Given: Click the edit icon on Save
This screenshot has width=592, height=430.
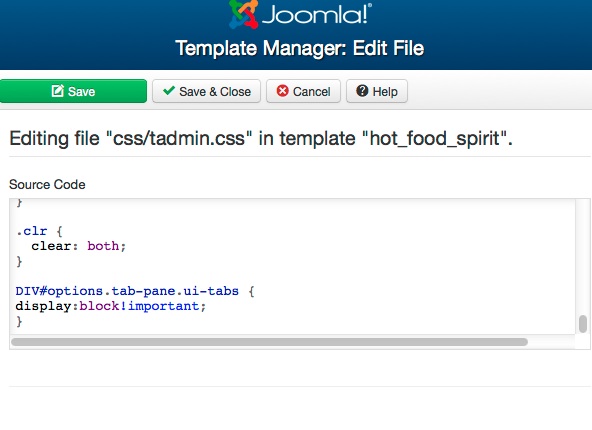Looking at the screenshot, I should coord(57,91).
